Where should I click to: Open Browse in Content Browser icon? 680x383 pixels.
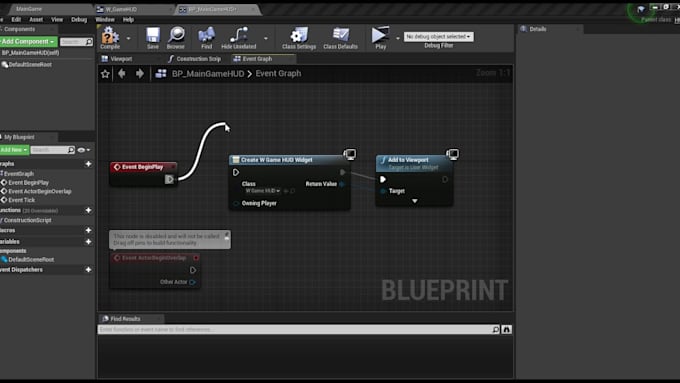(176, 37)
